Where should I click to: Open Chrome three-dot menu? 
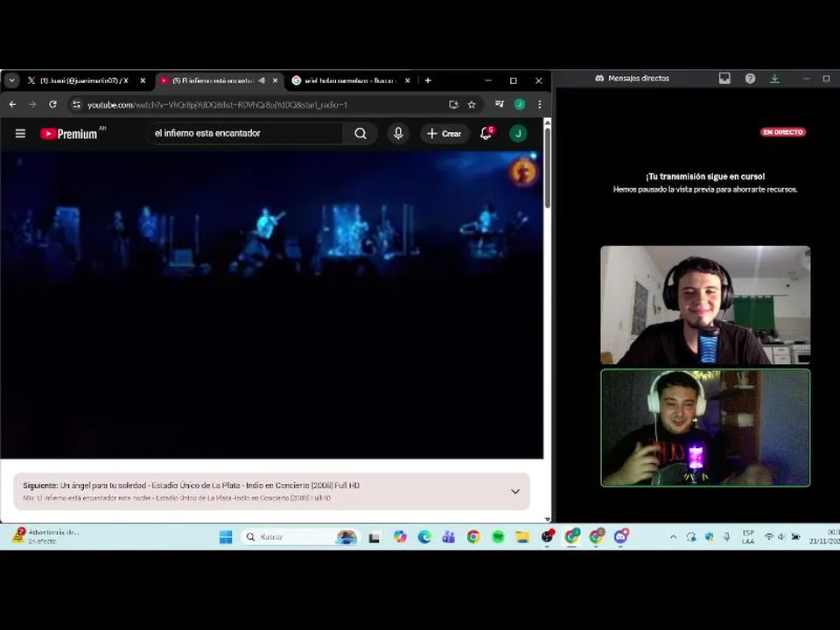(540, 104)
